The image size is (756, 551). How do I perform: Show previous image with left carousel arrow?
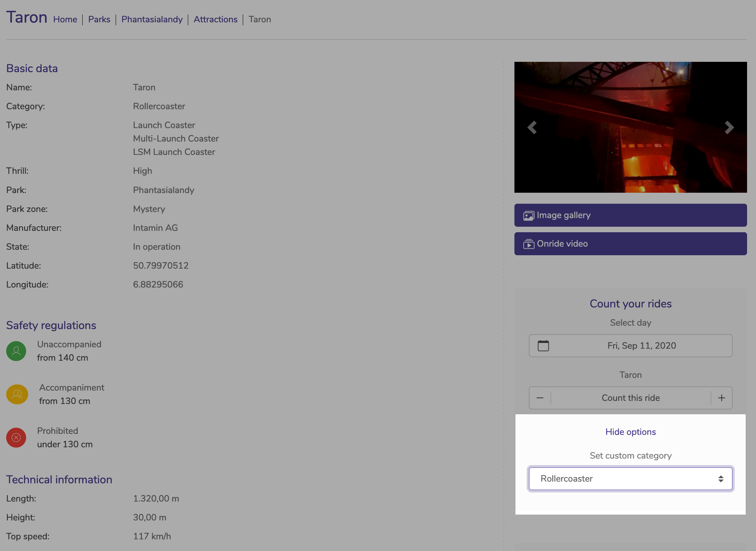pyautogui.click(x=532, y=127)
